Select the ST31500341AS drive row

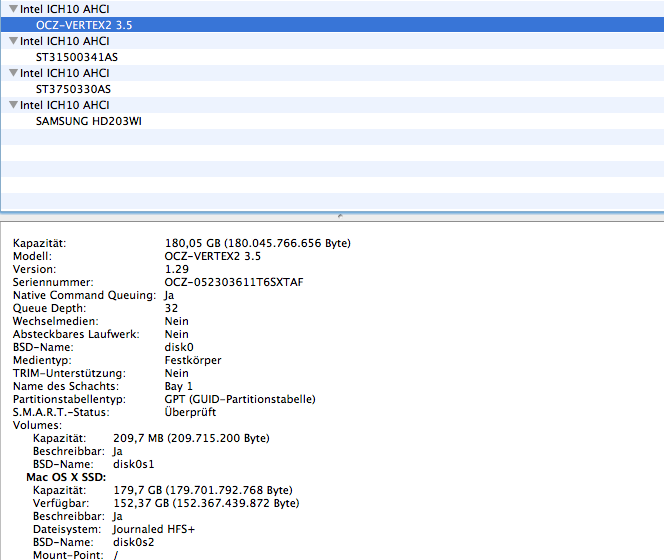(332, 57)
